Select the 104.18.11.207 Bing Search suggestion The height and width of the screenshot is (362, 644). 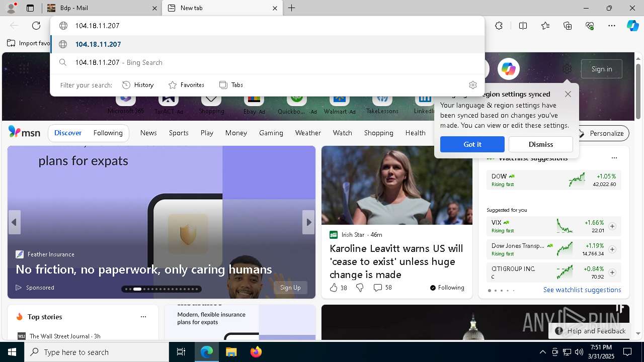point(268,62)
